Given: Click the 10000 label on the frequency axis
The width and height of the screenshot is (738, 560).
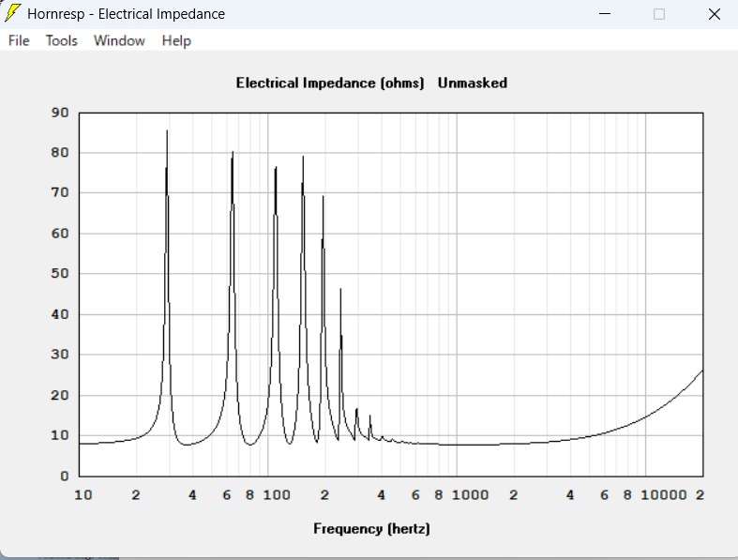Looking at the screenshot, I should click(663, 495).
